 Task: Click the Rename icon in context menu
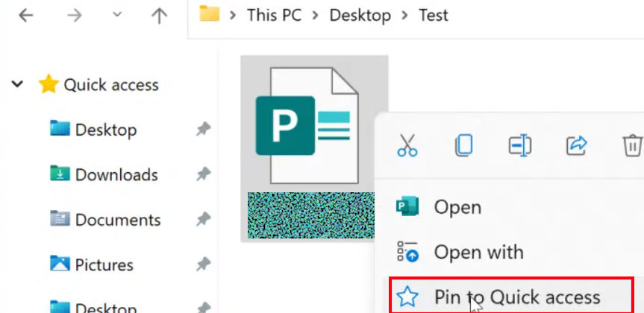point(519,145)
